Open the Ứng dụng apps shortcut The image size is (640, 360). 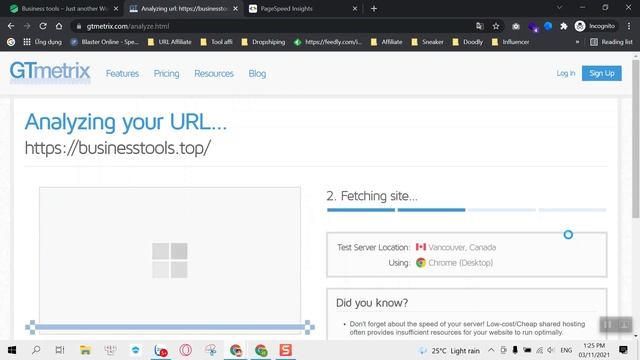43,42
